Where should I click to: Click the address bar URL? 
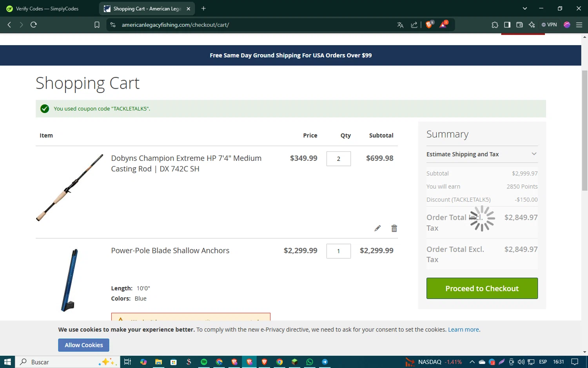pos(175,25)
